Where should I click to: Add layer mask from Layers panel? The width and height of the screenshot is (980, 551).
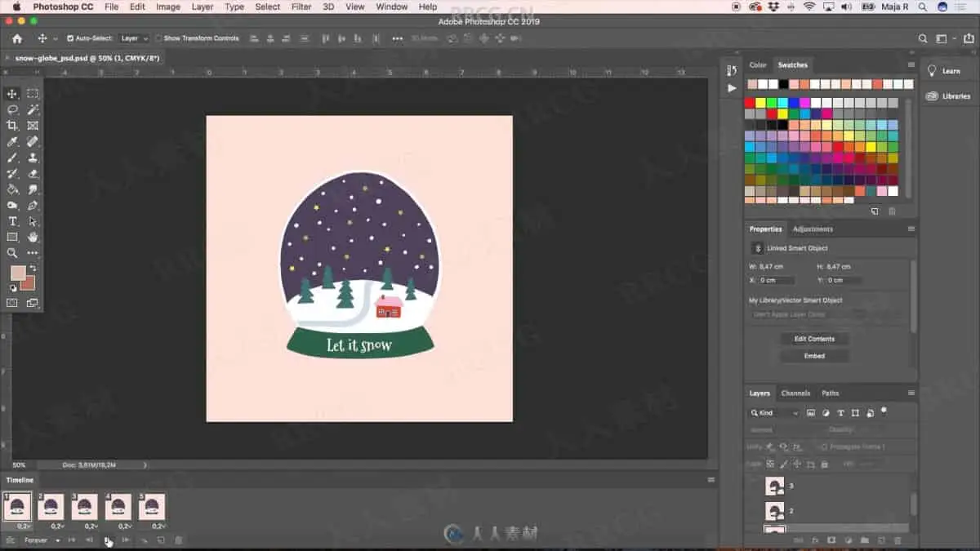831,540
